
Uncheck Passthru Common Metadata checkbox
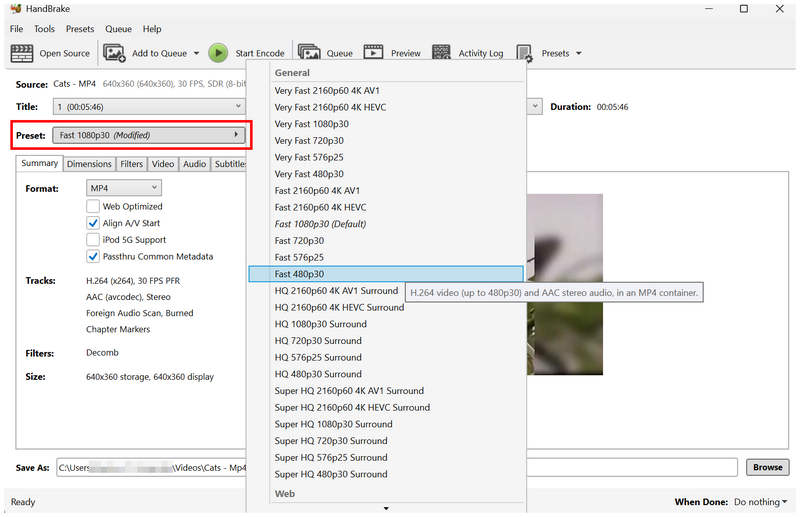click(x=93, y=256)
